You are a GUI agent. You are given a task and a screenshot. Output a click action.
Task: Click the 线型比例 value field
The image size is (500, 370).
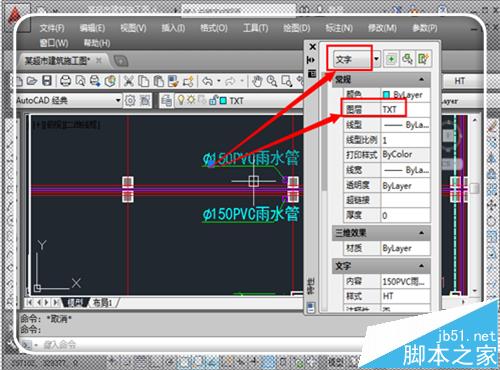coord(405,140)
